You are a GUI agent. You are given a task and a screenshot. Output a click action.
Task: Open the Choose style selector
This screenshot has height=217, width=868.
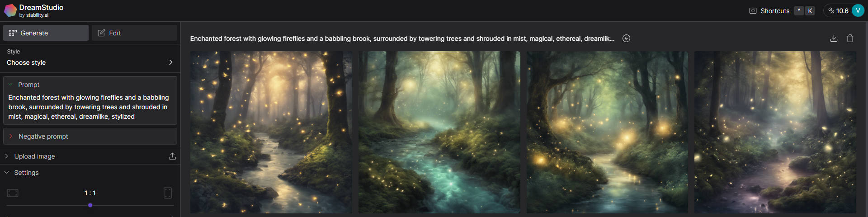tap(90, 58)
